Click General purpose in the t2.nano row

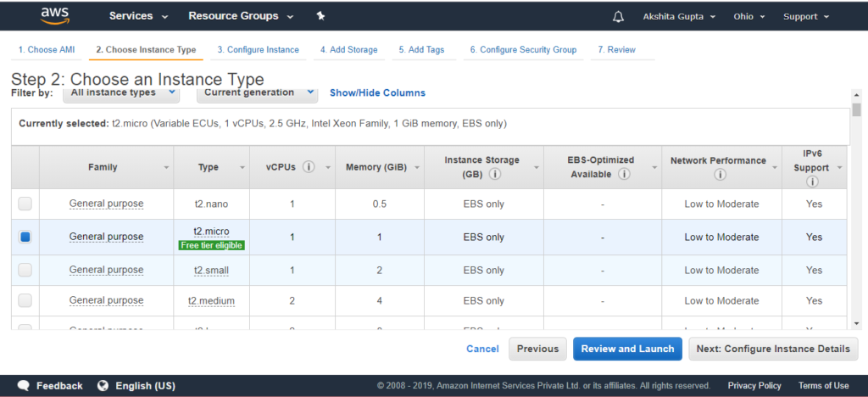[x=106, y=204]
